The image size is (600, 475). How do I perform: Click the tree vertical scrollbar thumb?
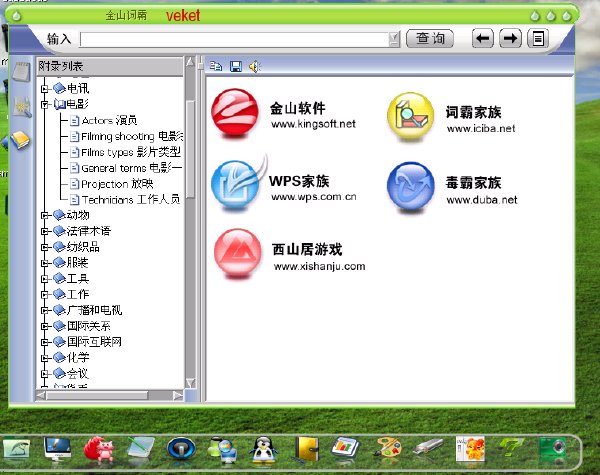tap(190, 149)
